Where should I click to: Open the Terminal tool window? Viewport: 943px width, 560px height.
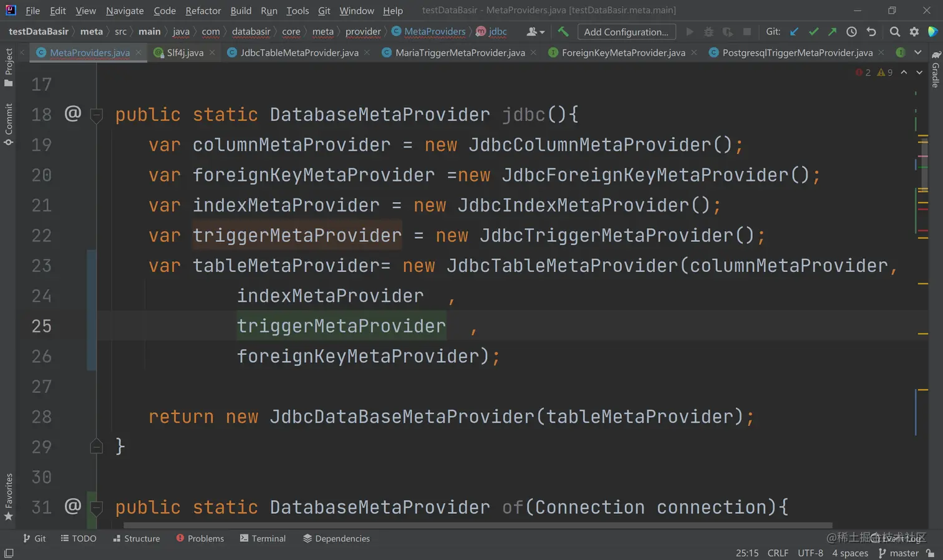pos(263,538)
